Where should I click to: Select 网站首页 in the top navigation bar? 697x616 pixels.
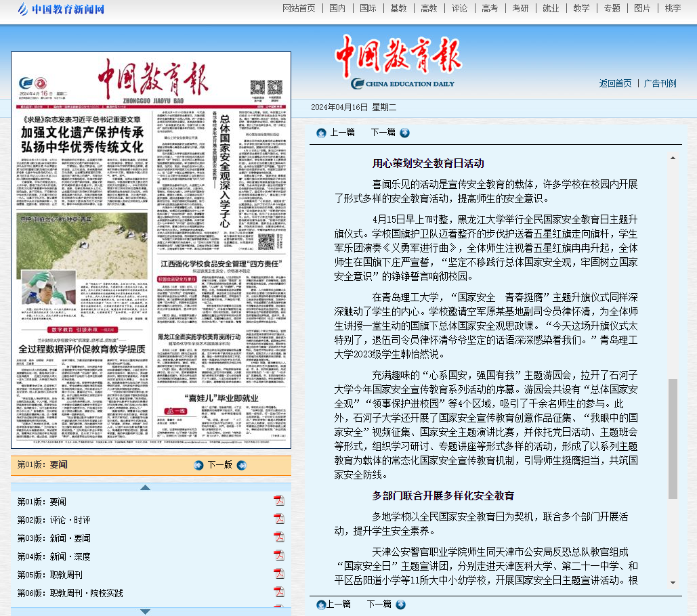(299, 8)
